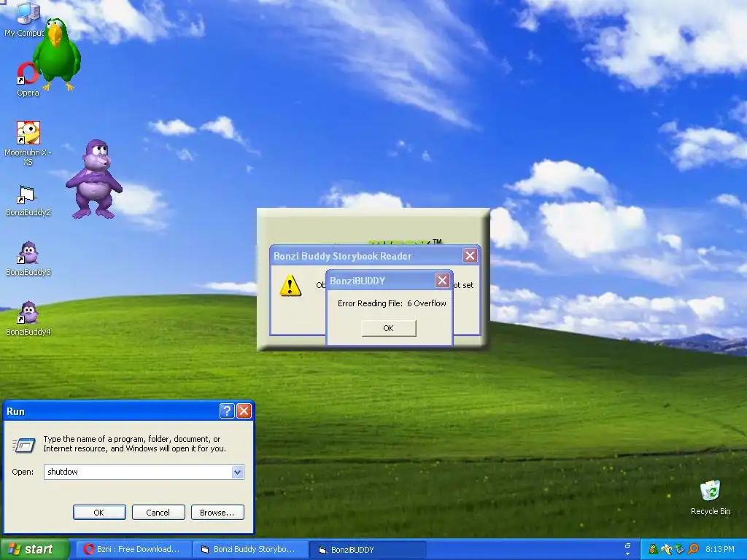This screenshot has width=747, height=560.
Task: Switch to Bonzi Buddy Storybook taskbar item
Action: pos(251,550)
